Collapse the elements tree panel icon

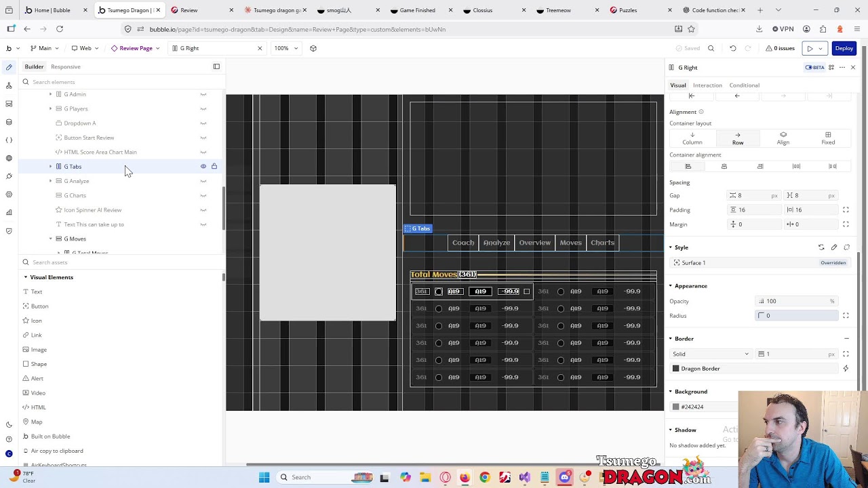click(216, 66)
